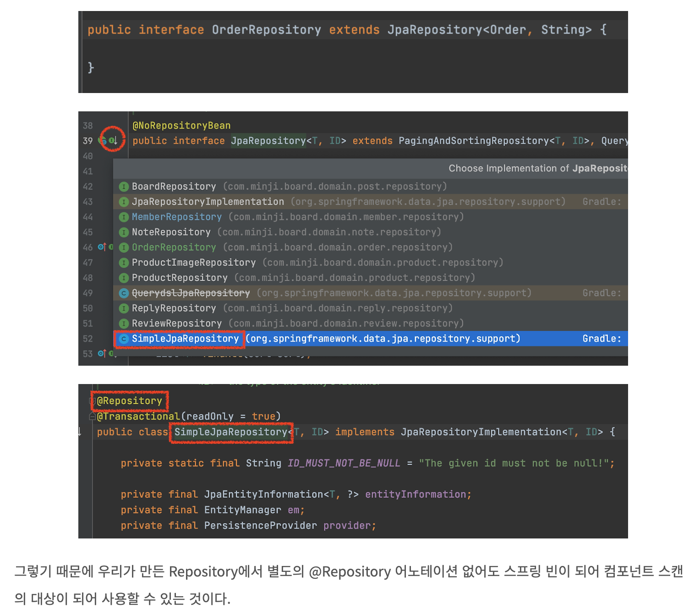Click the class icon beside SimpleJpaRepository
The image size is (700, 615).
(x=124, y=339)
